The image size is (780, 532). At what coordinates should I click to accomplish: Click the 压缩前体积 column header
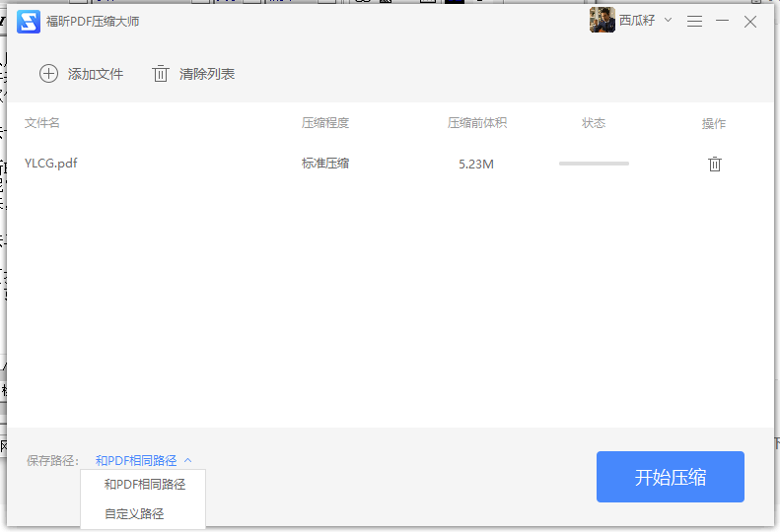(x=477, y=123)
